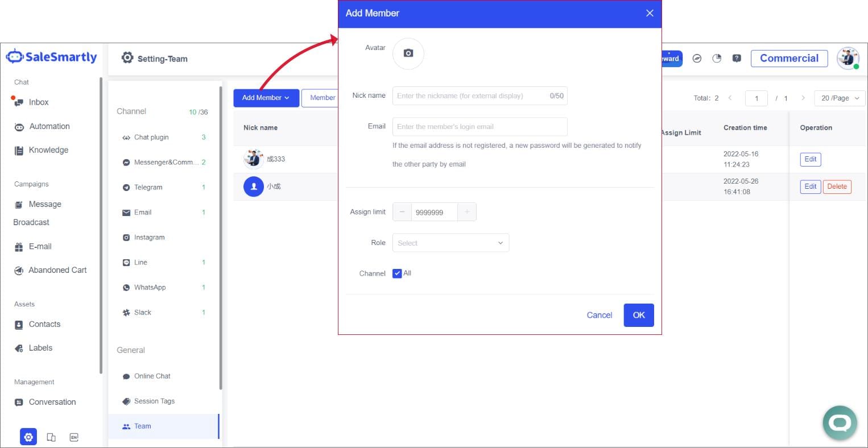Click Cancel in Add Member dialog
Viewport: 868px width, 448px height.
[x=600, y=315]
